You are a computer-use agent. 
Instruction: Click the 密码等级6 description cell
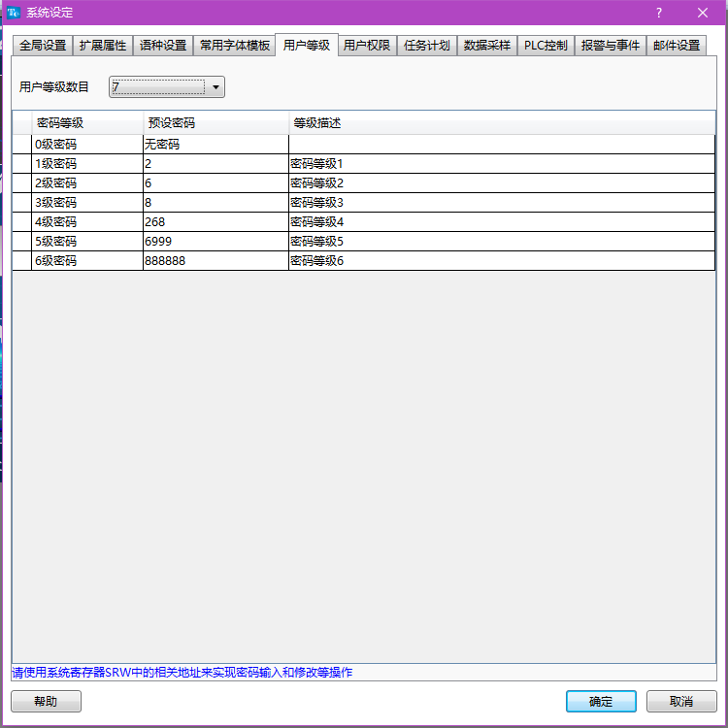(502, 261)
